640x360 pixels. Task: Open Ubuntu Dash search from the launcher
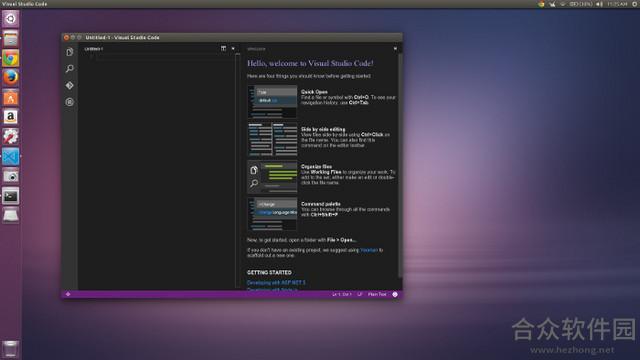[11, 18]
